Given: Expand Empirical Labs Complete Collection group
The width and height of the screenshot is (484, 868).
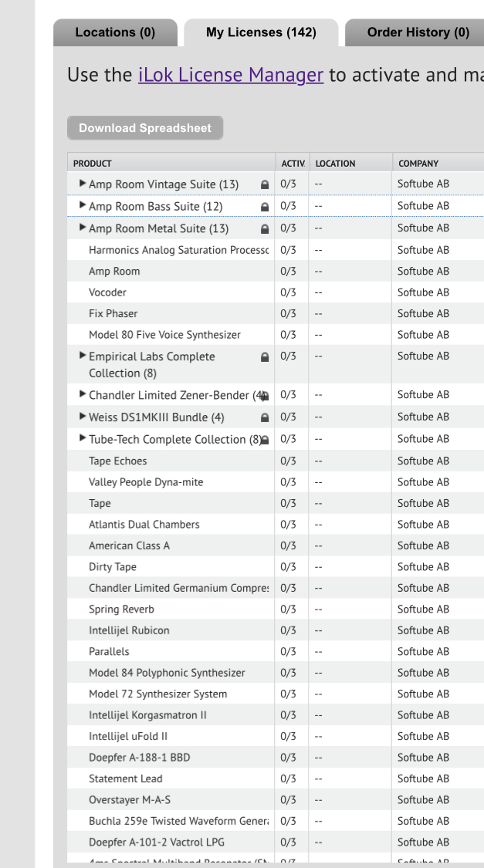Looking at the screenshot, I should coord(83,356).
